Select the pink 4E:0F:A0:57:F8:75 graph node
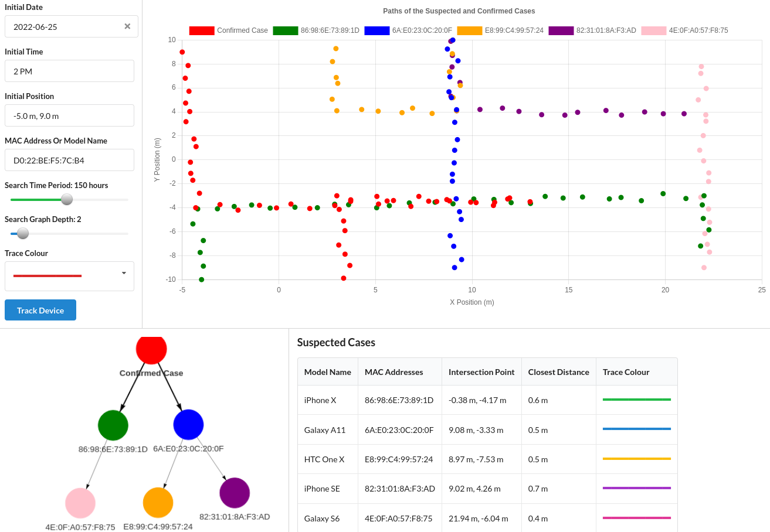This screenshot has width=770, height=532. [80, 503]
